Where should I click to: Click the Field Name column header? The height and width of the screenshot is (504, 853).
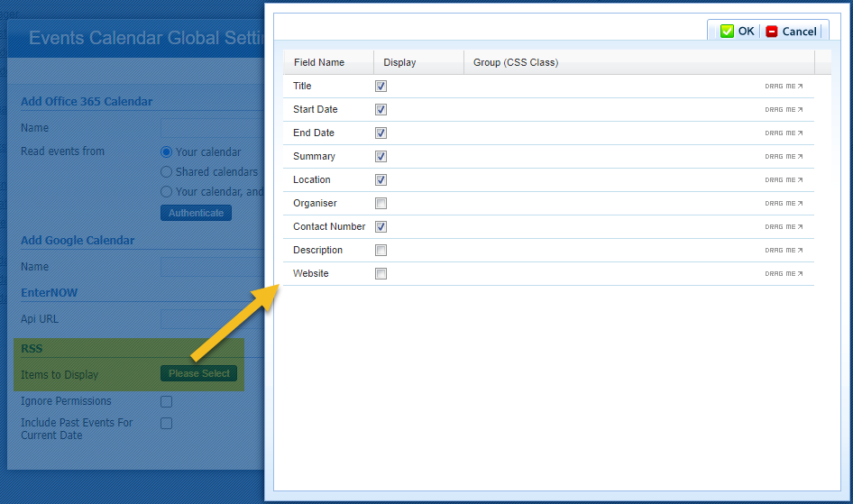click(x=328, y=62)
